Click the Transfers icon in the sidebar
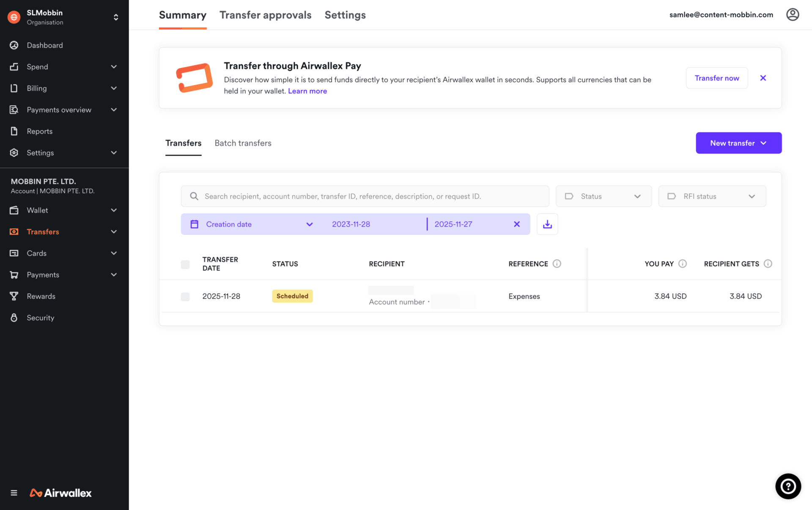The height and width of the screenshot is (510, 812). [x=14, y=232]
